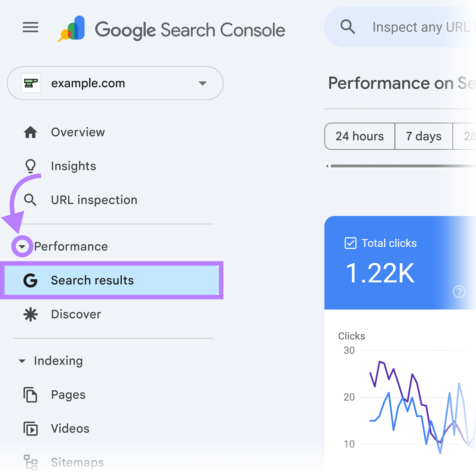Open URL inspection via its magnifier icon
476x476 pixels.
pos(30,200)
